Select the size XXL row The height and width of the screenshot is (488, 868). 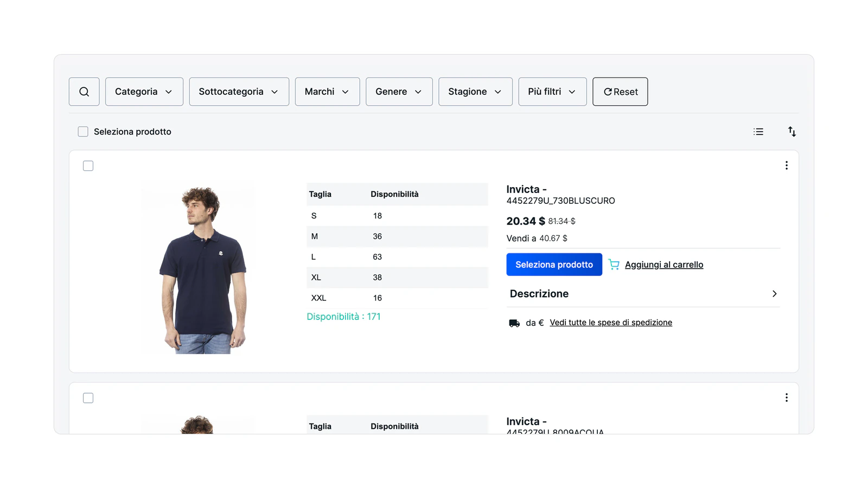pos(398,298)
